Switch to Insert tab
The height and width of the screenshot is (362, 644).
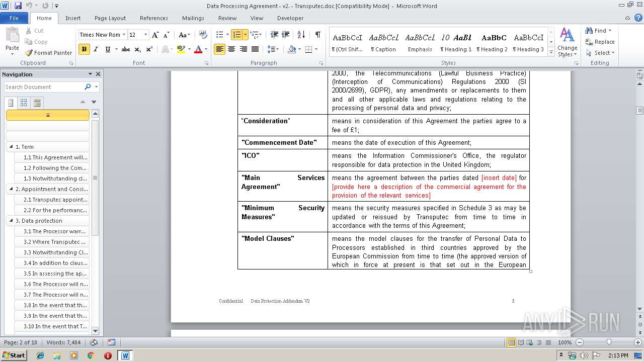73,18
